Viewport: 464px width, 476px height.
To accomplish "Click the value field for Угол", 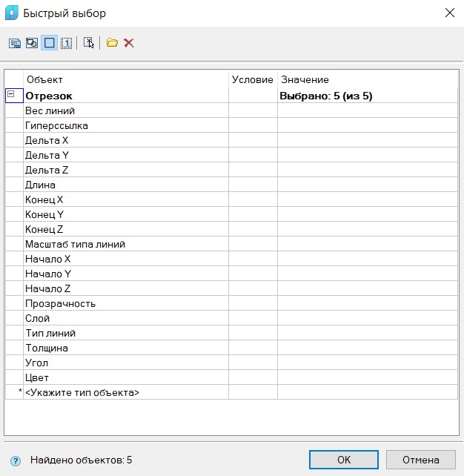I will tap(367, 363).
